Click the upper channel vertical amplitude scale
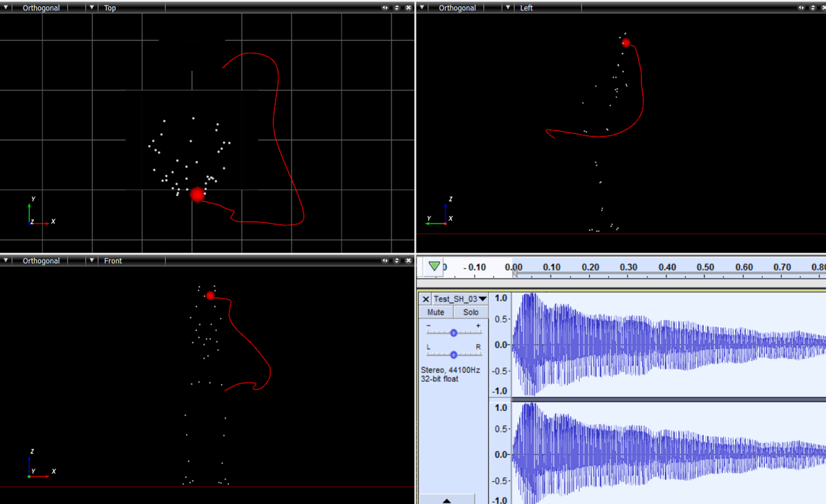 [500, 344]
